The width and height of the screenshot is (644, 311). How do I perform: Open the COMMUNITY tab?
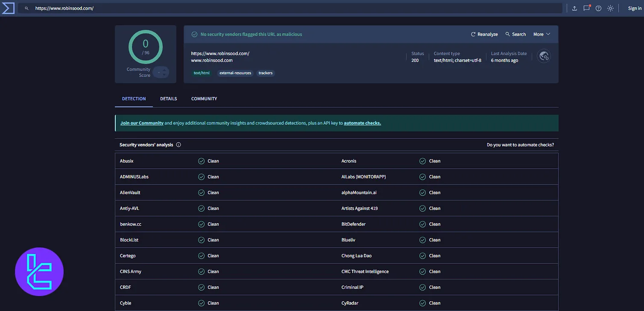(x=204, y=99)
